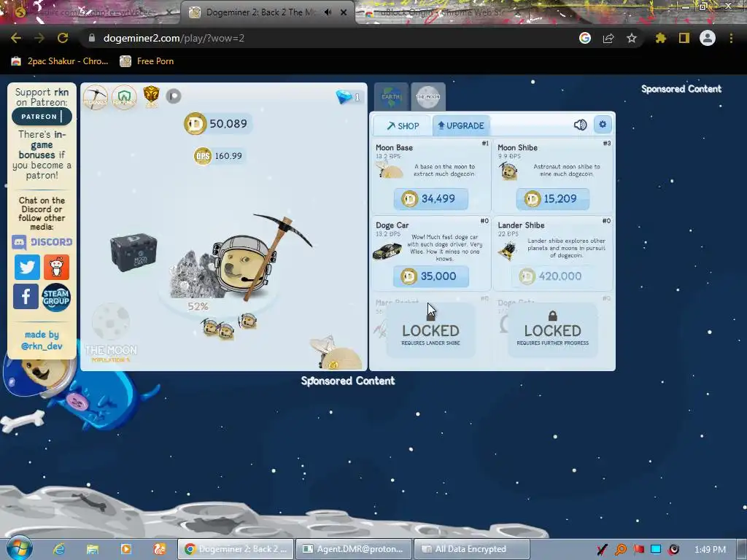The height and width of the screenshot is (560, 747).
Task: Travel to the Earth location
Action: [391, 97]
